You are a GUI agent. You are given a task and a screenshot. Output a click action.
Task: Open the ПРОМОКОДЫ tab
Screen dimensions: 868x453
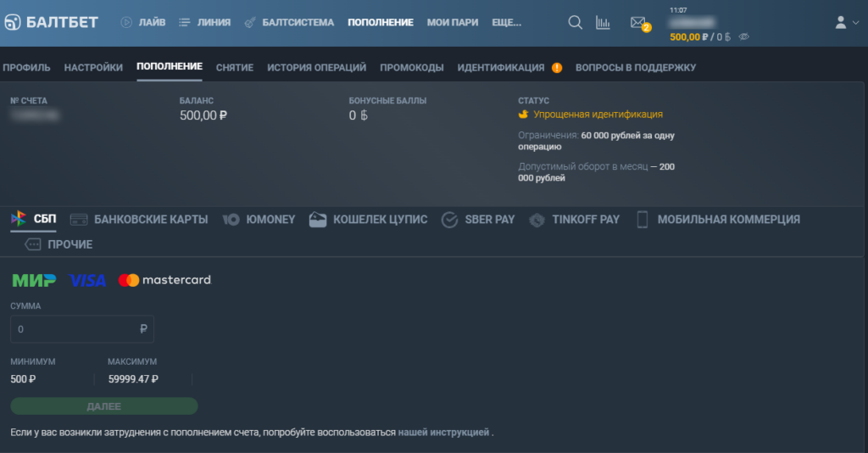(x=412, y=68)
